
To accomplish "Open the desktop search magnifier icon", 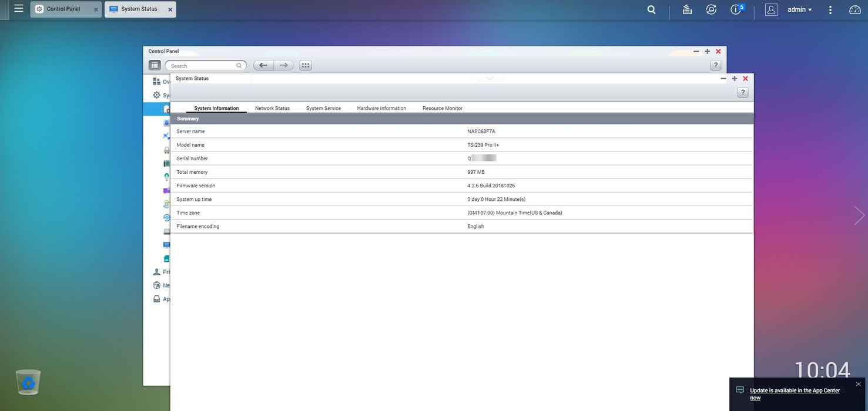I will click(651, 9).
